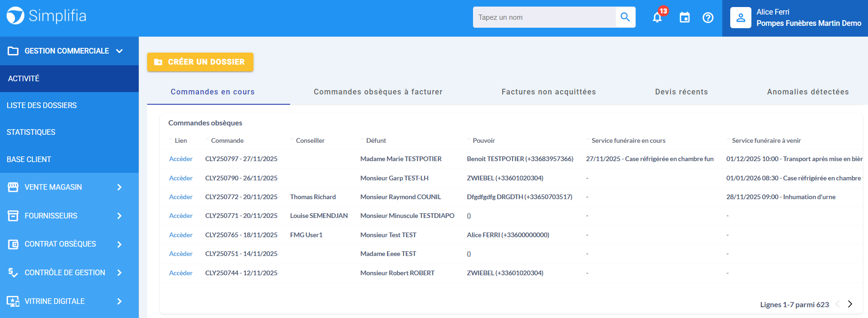Select Liste des dossiers menu item
Screen dimensions: 868x318
pos(42,105)
